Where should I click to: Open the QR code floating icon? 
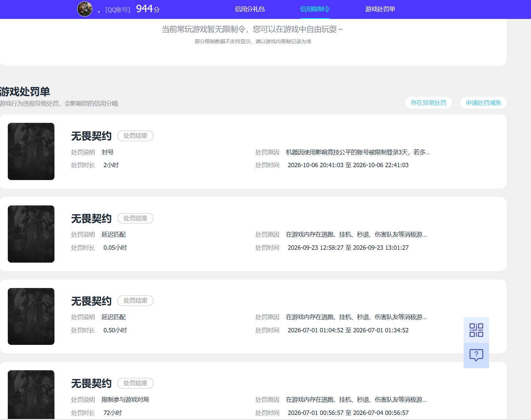click(476, 330)
